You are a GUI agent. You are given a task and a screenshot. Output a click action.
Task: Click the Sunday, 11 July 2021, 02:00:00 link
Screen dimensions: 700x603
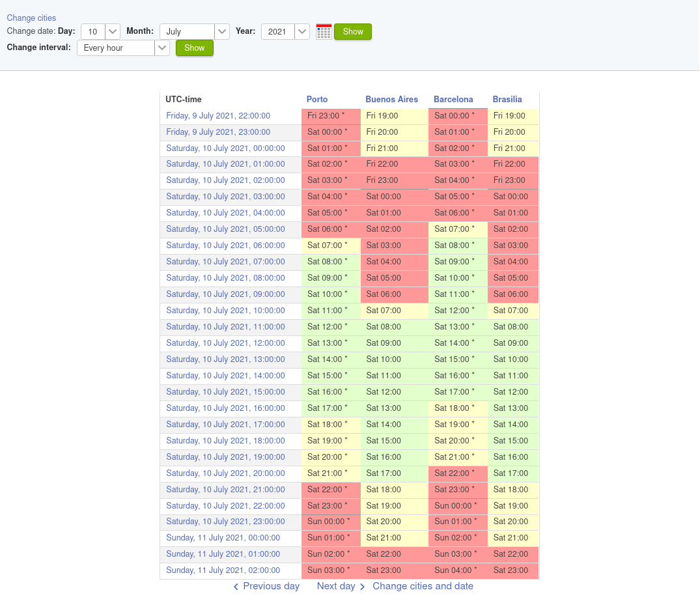[223, 570]
